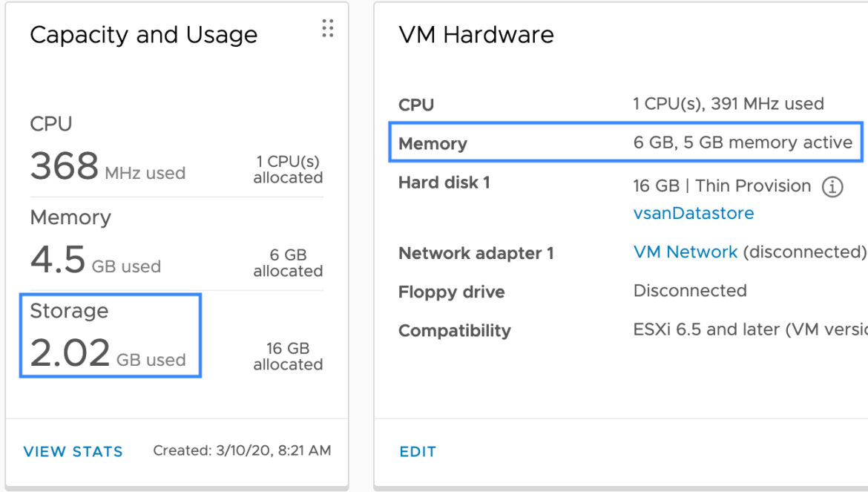Click the 16 GB allocated storage text
The width and height of the screenshot is (868, 492).
pos(288,356)
